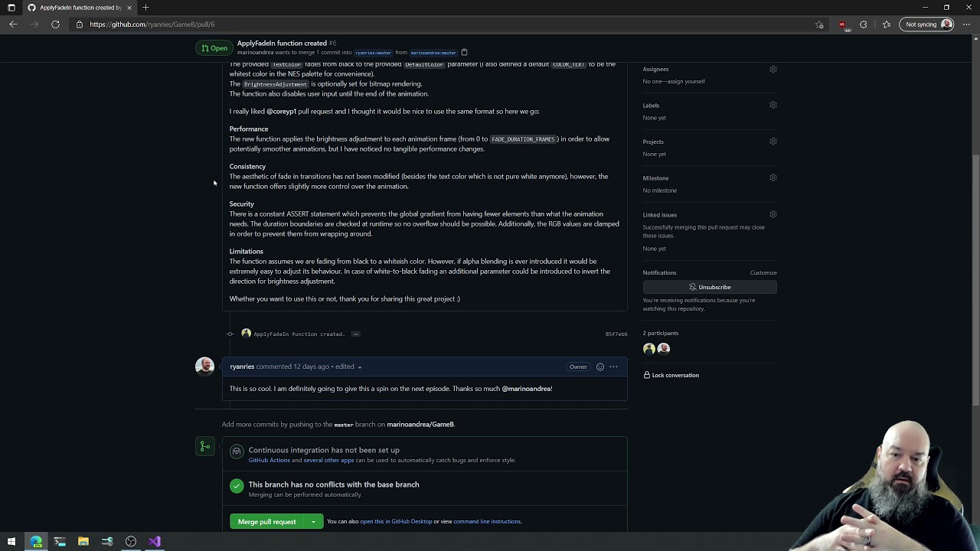Click the @marinoandrea mention in comment
This screenshot has width=980, height=551.
pyautogui.click(x=527, y=389)
